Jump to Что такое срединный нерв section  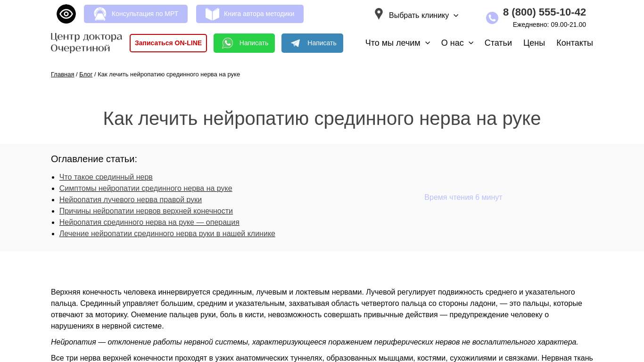pos(106,177)
